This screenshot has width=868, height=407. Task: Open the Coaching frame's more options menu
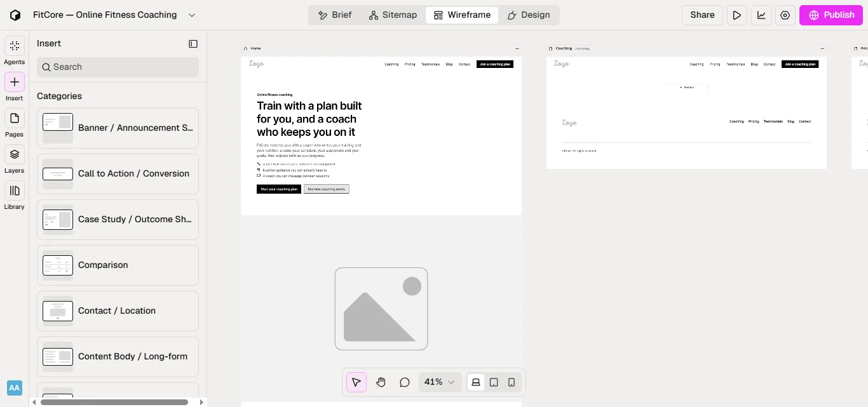(823, 48)
